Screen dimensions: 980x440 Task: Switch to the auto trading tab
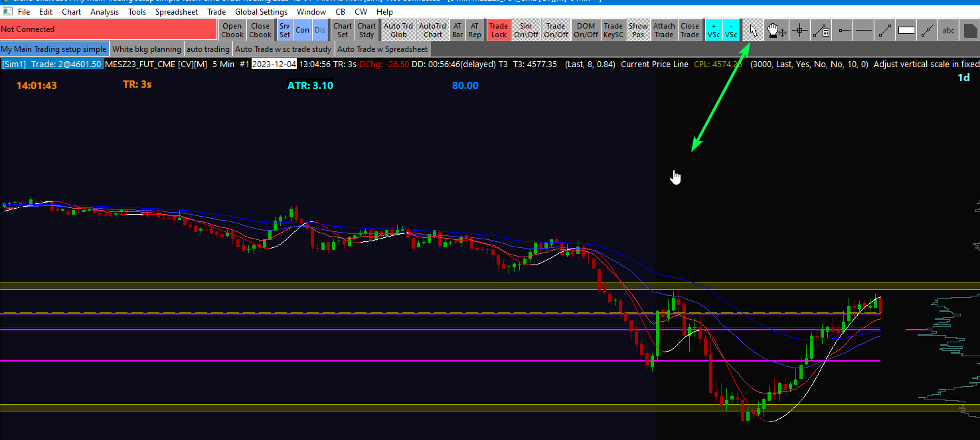[x=208, y=49]
